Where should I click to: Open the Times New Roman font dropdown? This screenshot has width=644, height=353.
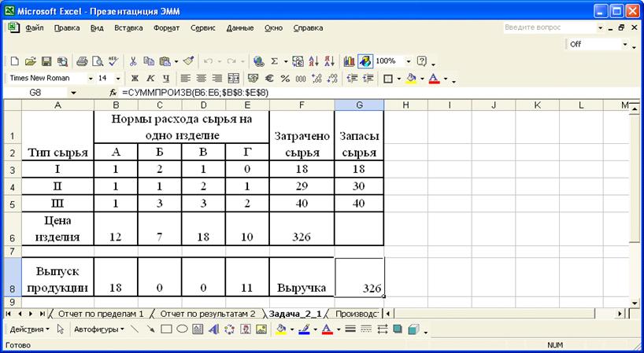pyautogui.click(x=91, y=79)
